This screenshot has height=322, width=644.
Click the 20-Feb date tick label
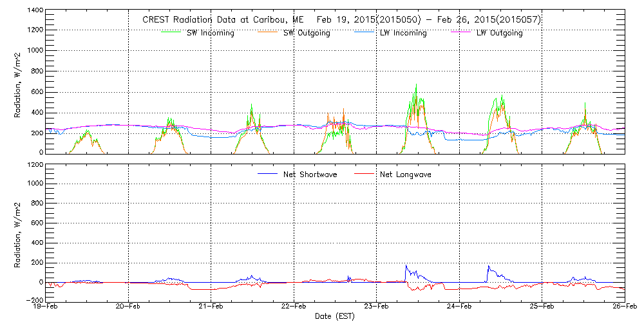tap(129, 307)
